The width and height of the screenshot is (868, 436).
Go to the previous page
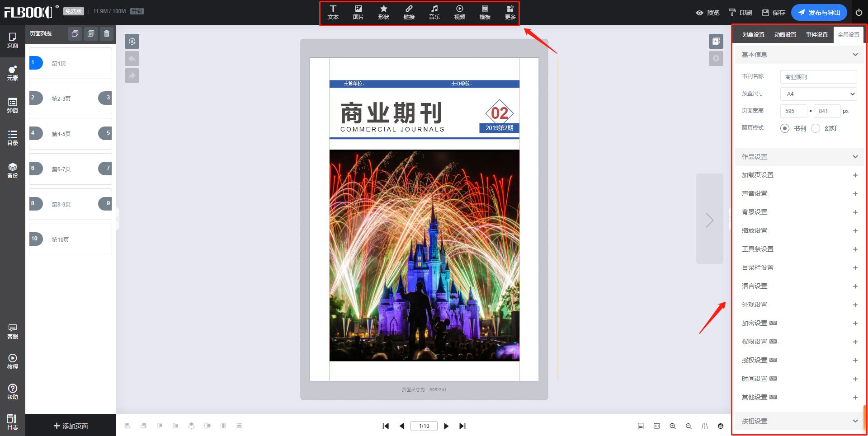click(x=401, y=426)
